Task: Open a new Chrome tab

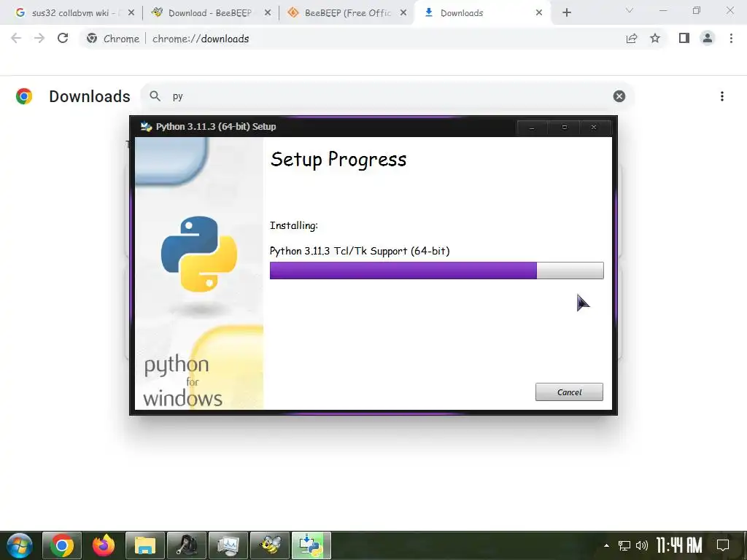Action: click(x=566, y=13)
